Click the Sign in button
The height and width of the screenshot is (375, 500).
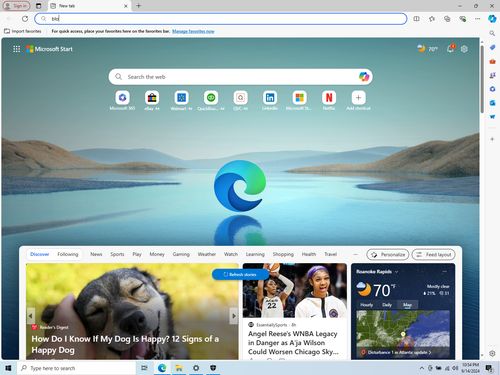tap(17, 6)
